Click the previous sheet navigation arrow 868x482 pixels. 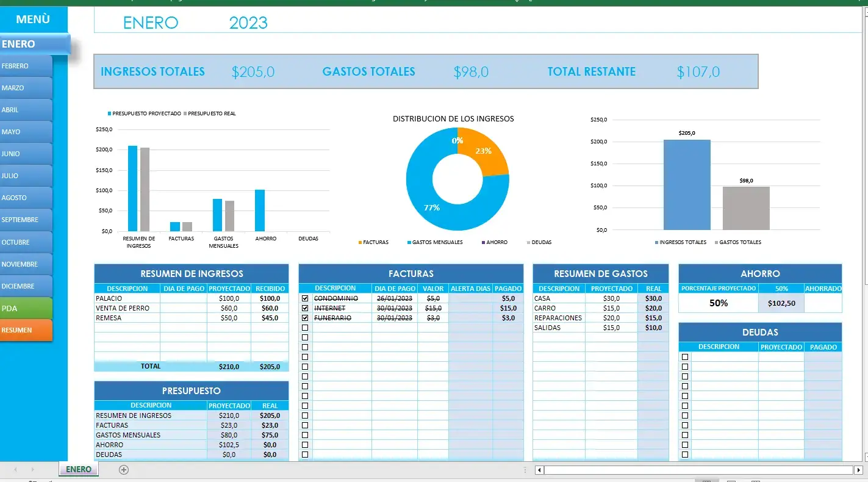click(15, 470)
